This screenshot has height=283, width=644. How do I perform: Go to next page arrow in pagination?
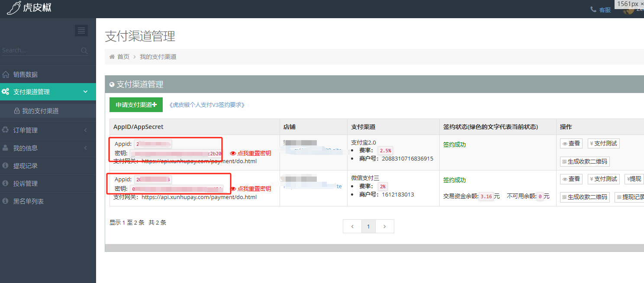(x=385, y=226)
